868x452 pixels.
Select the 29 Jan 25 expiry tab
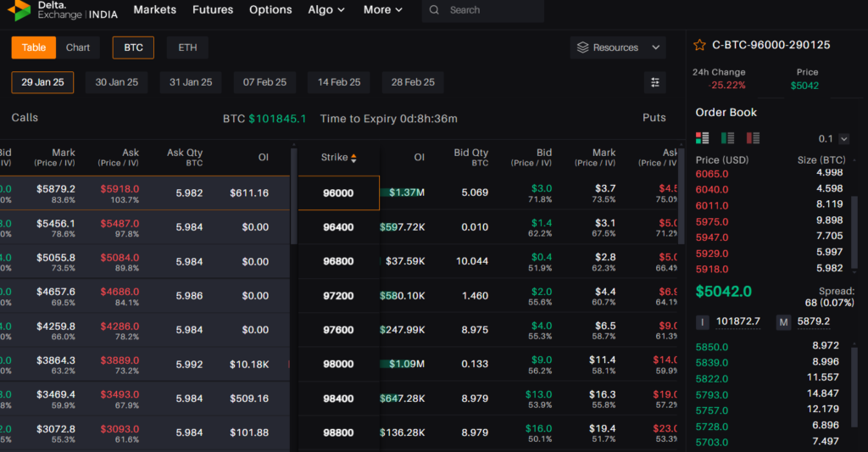click(x=42, y=82)
